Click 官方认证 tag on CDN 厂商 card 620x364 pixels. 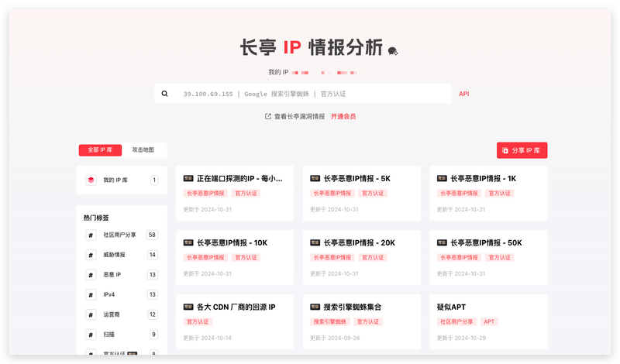pos(198,321)
